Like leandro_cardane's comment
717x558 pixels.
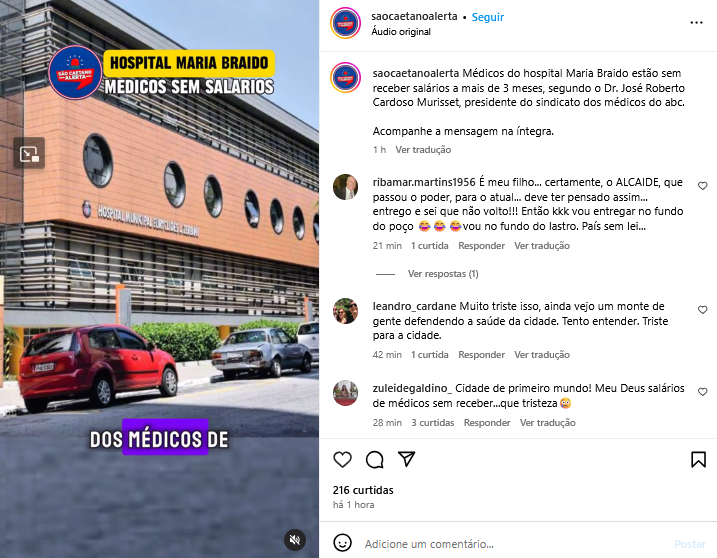coord(702,310)
